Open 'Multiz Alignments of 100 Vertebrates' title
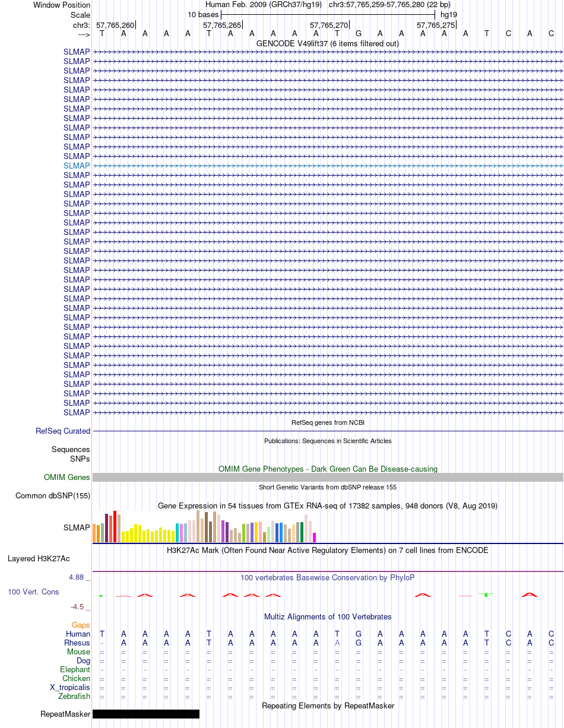This screenshot has height=728, width=564. coord(328,616)
